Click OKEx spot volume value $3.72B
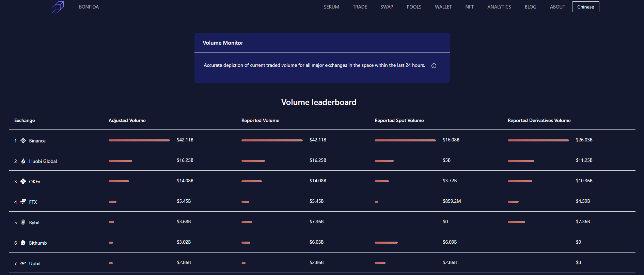Screen dimensions: 644x275 click(450, 181)
